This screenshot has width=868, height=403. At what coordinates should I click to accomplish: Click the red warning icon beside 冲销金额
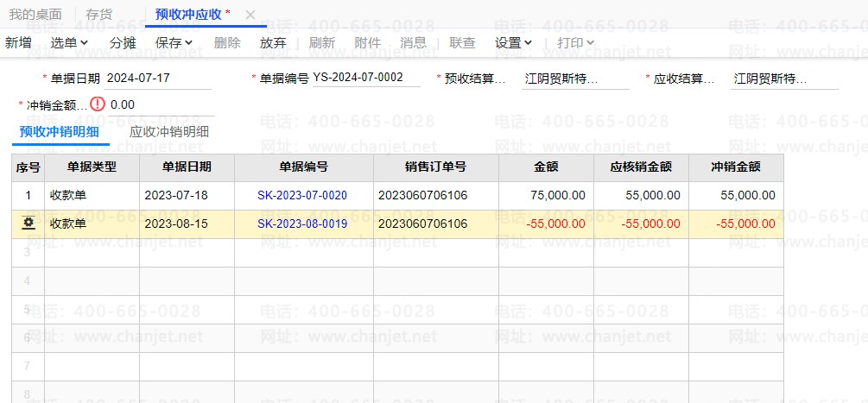(98, 104)
